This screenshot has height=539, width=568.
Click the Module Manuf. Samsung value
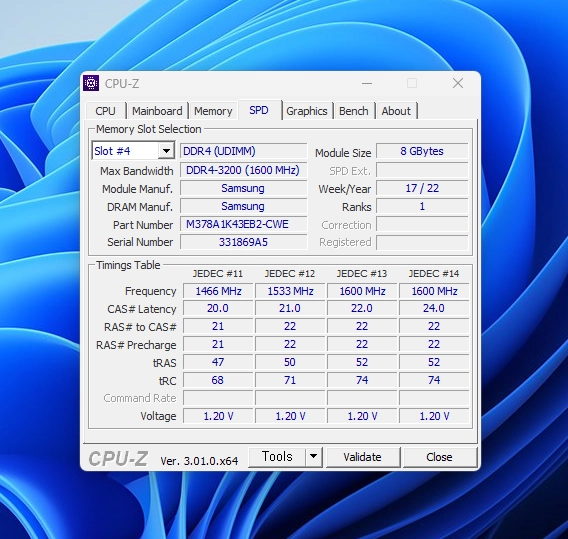click(243, 188)
